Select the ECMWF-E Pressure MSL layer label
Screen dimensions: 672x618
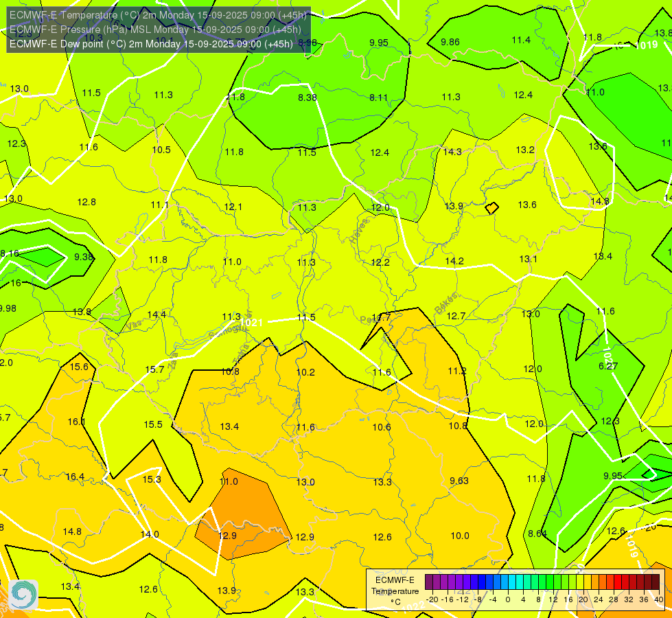pyautogui.click(x=155, y=30)
